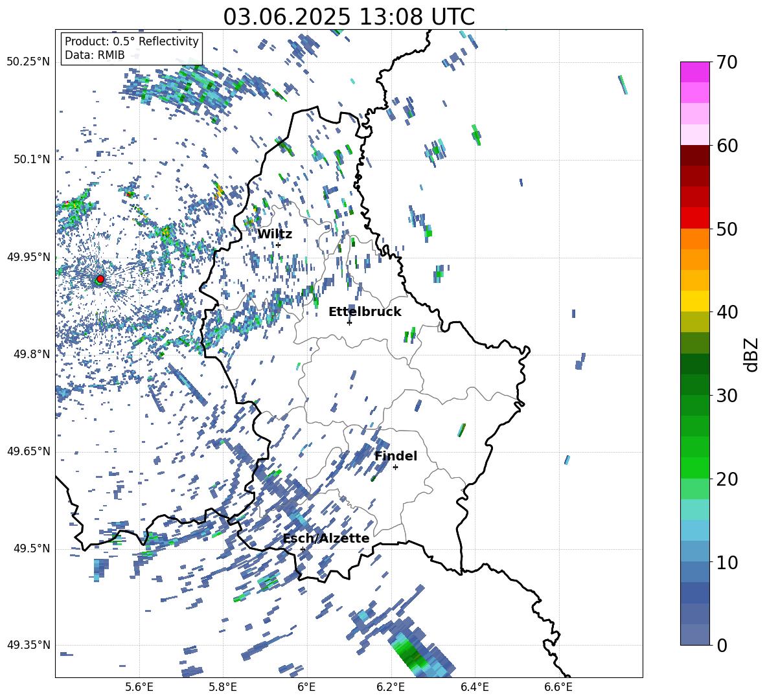Click the cross marker below Ettelbruck
This screenshot has height=700, width=767.
pos(349,322)
